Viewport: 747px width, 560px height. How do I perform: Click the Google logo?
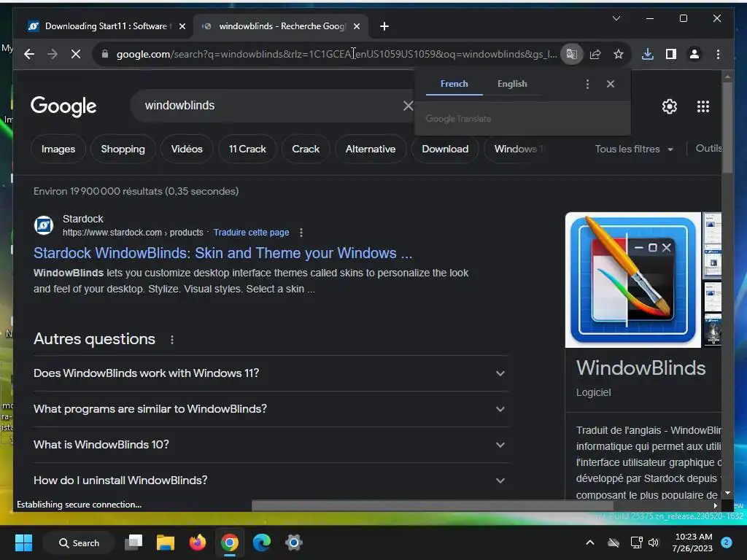(63, 106)
